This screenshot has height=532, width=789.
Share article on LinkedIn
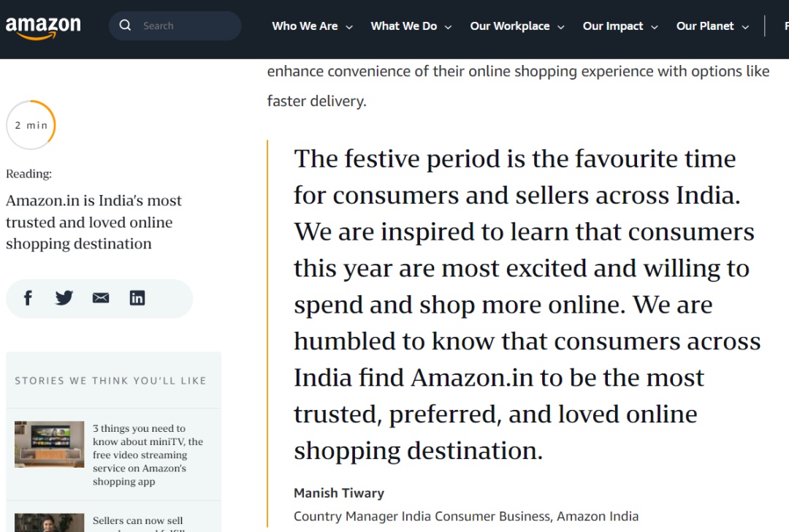pos(137,298)
